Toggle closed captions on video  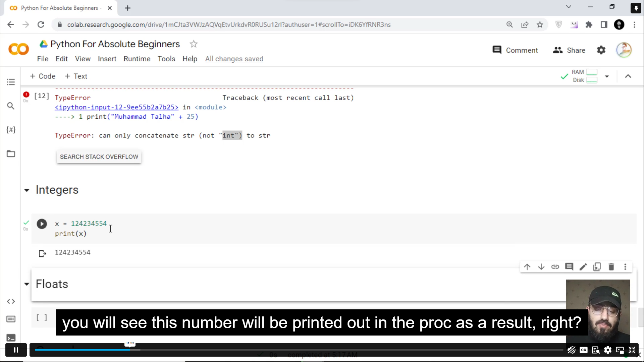coord(583,350)
